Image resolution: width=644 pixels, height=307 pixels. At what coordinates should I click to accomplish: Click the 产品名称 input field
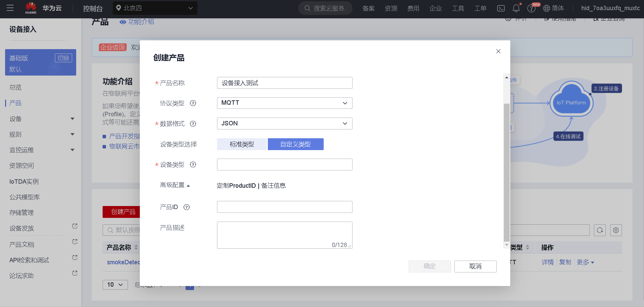tap(284, 83)
